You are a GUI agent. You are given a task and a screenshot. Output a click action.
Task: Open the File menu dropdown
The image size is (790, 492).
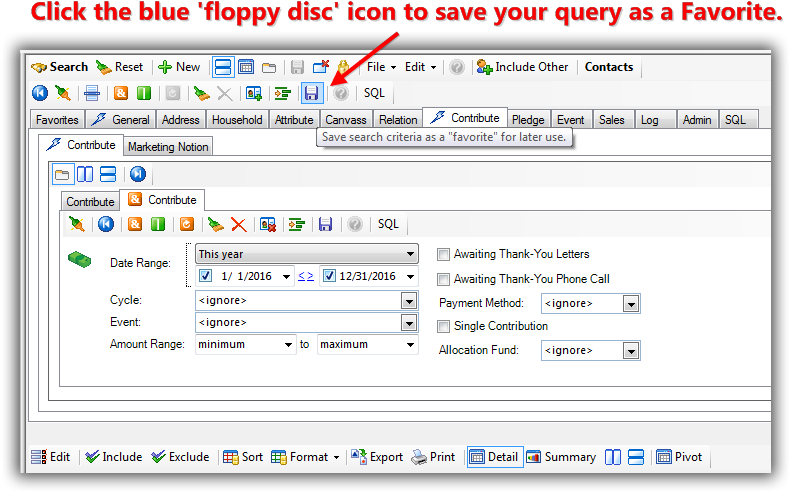click(x=381, y=67)
